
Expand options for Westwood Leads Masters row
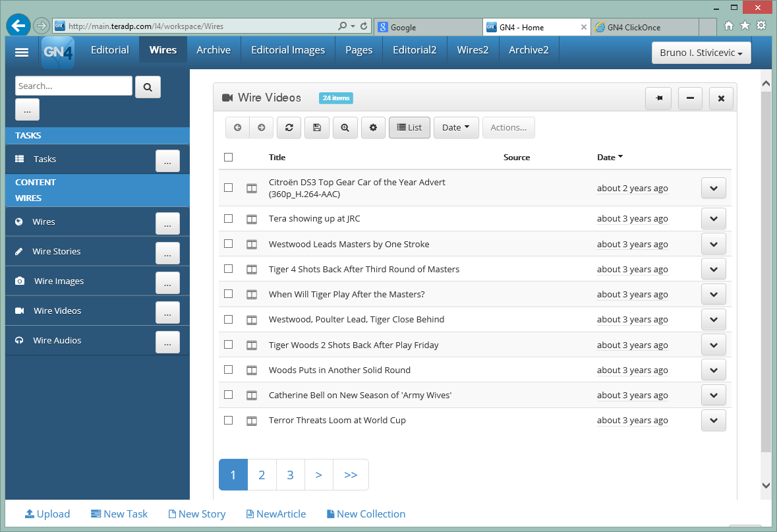click(714, 244)
